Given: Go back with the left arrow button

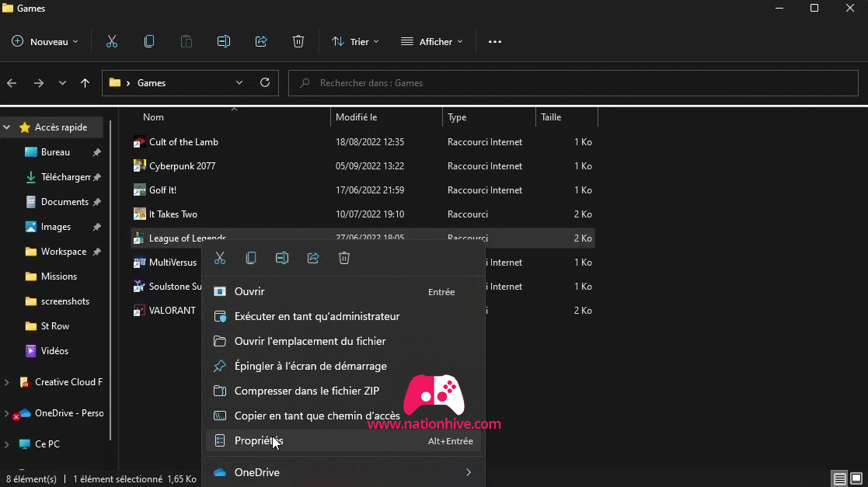Looking at the screenshot, I should coord(12,83).
